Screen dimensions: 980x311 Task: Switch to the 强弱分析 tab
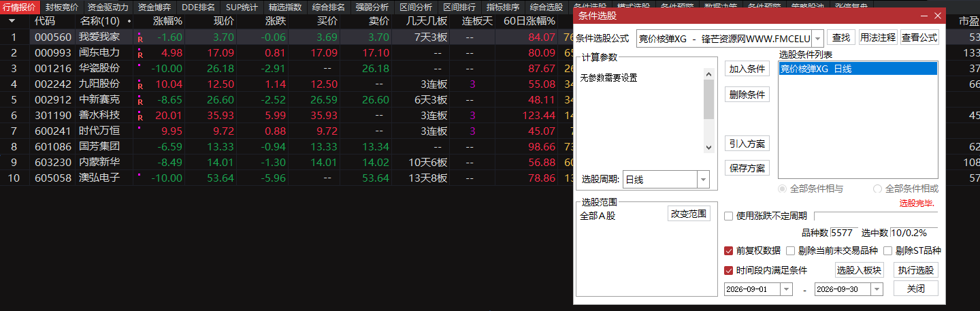(372, 7)
